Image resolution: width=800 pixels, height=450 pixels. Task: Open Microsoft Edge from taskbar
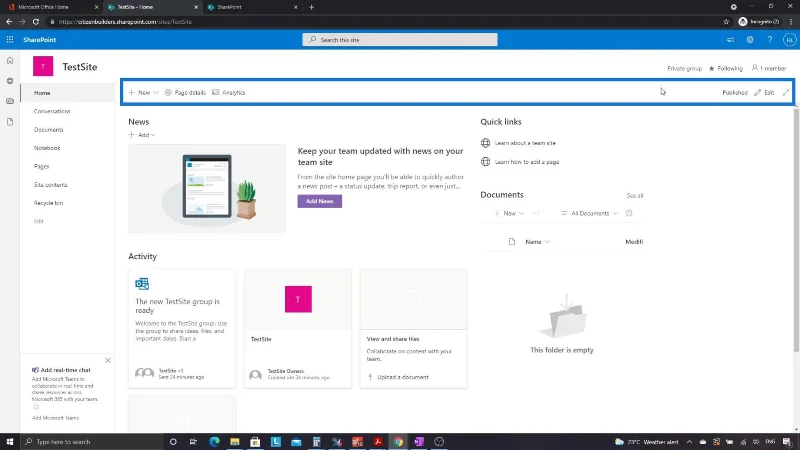click(214, 442)
